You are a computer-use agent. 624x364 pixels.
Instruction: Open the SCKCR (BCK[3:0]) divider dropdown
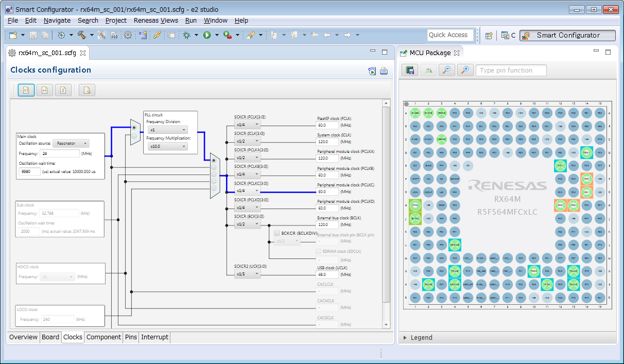tap(248, 224)
